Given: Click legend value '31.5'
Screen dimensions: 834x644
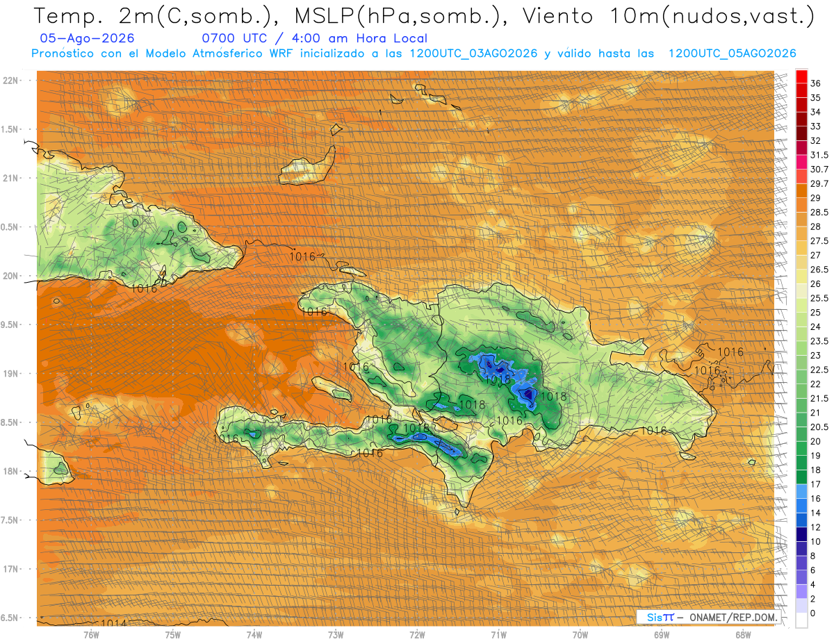Looking at the screenshot, I should (819, 155).
